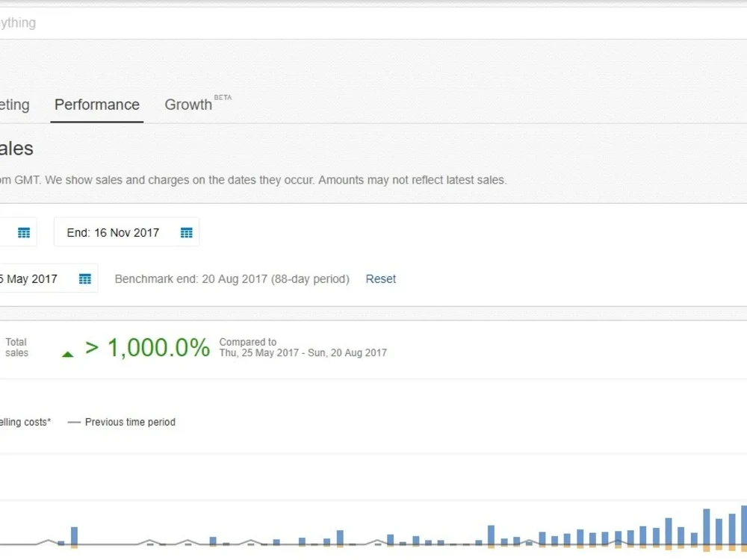The height and width of the screenshot is (560, 747).
Task: Click the search anything field at top
Action: coord(373,23)
